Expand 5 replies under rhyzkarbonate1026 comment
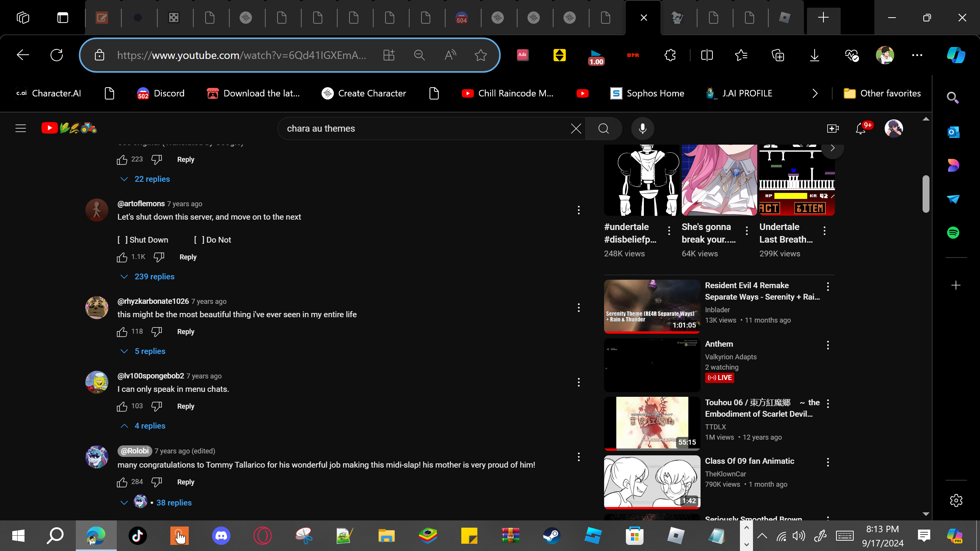 click(150, 351)
